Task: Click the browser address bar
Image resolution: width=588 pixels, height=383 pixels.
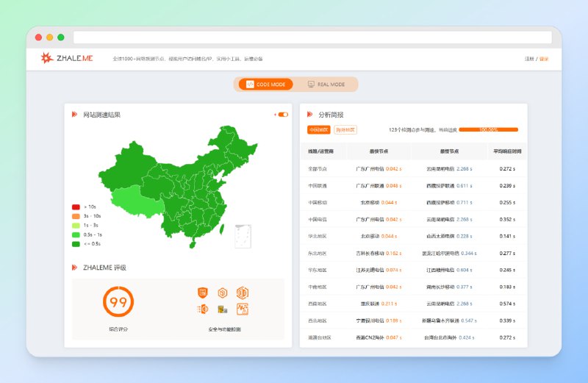Action: [312, 37]
